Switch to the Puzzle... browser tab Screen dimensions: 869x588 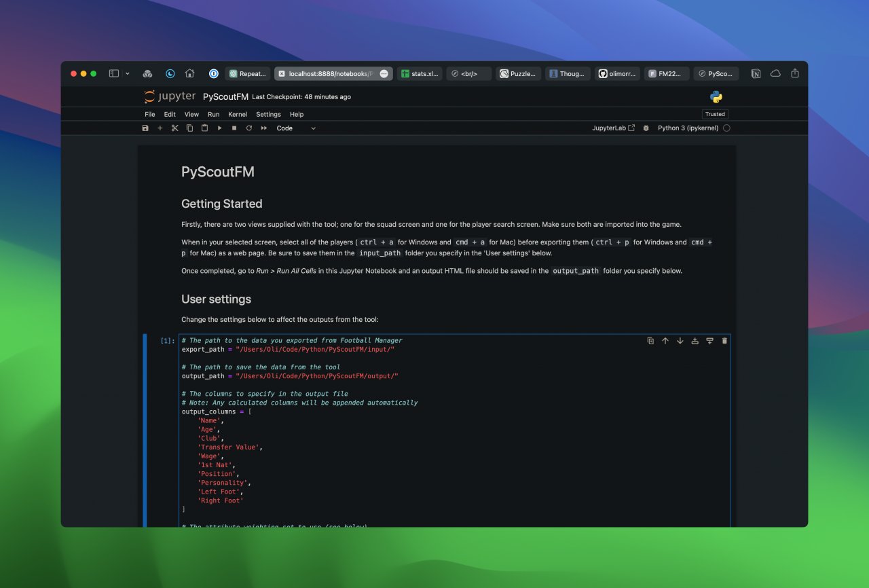pos(519,73)
